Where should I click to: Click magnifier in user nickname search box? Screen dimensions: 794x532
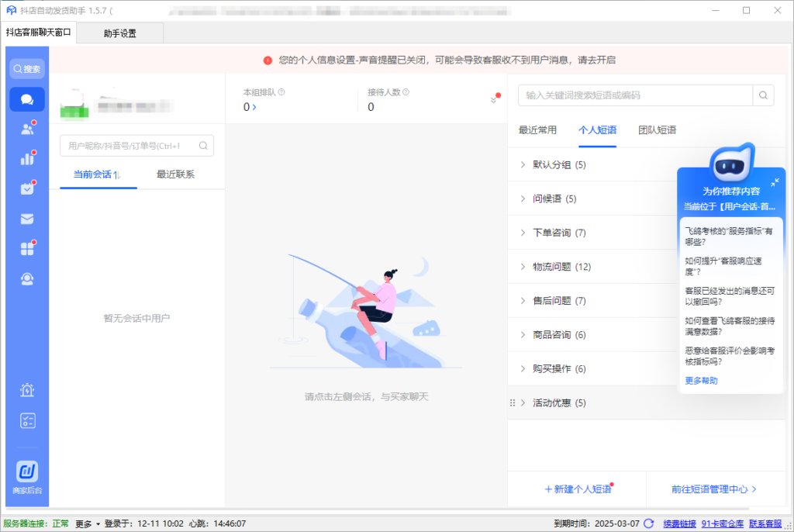pyautogui.click(x=203, y=146)
